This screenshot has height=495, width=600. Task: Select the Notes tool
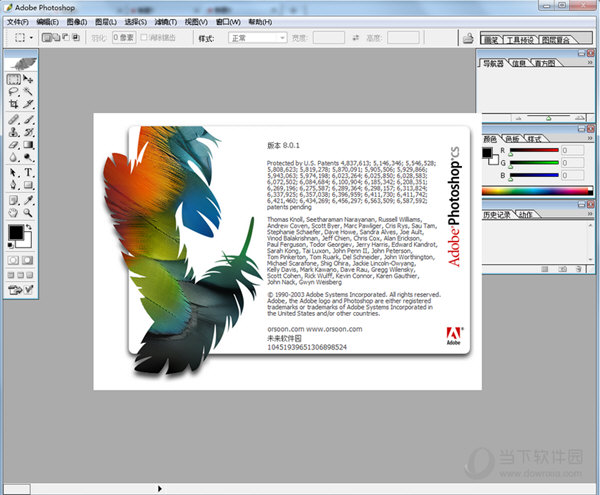point(13,200)
